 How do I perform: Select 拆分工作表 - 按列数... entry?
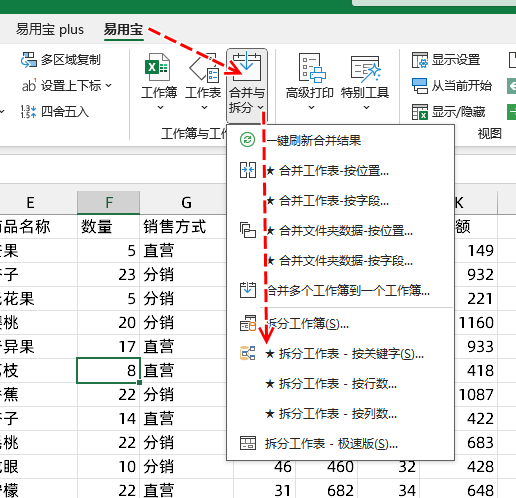(x=340, y=414)
